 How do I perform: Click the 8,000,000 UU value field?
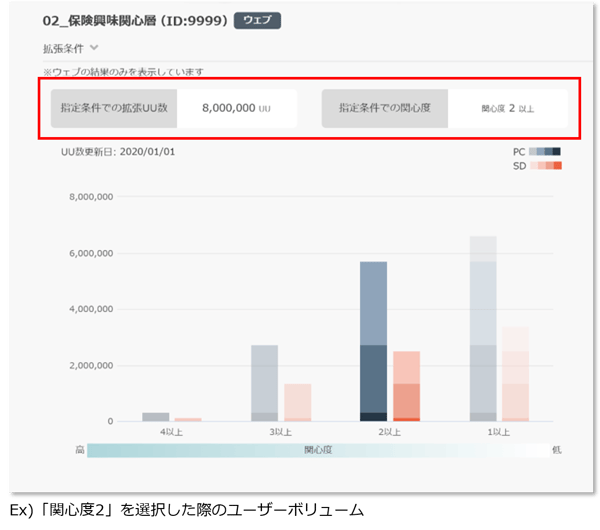click(236, 108)
